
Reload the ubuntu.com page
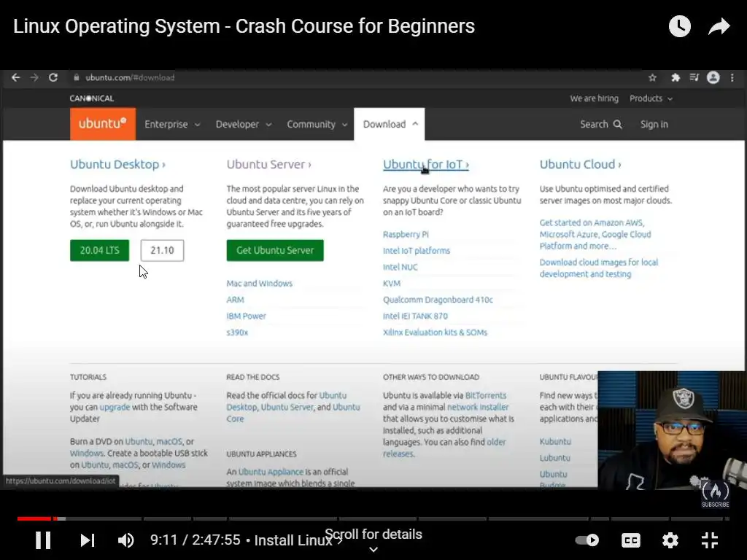point(53,77)
